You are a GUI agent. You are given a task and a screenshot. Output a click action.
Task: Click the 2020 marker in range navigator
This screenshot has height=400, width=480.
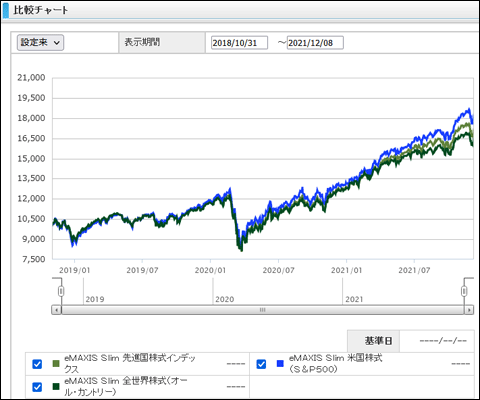tap(225, 299)
